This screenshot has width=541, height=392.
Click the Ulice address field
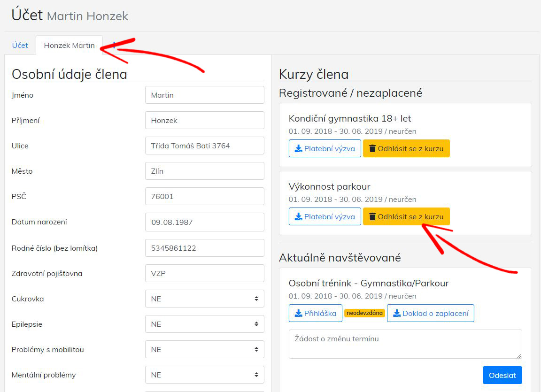click(x=204, y=146)
